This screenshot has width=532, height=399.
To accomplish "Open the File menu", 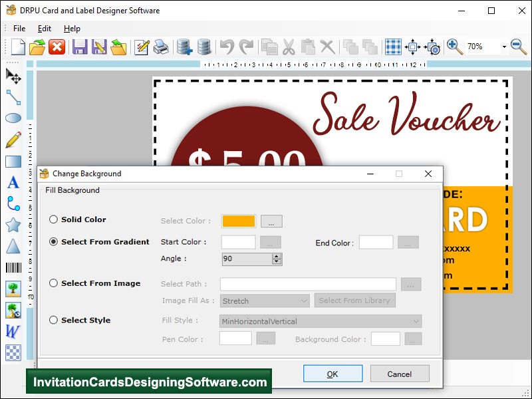I will 19,29.
